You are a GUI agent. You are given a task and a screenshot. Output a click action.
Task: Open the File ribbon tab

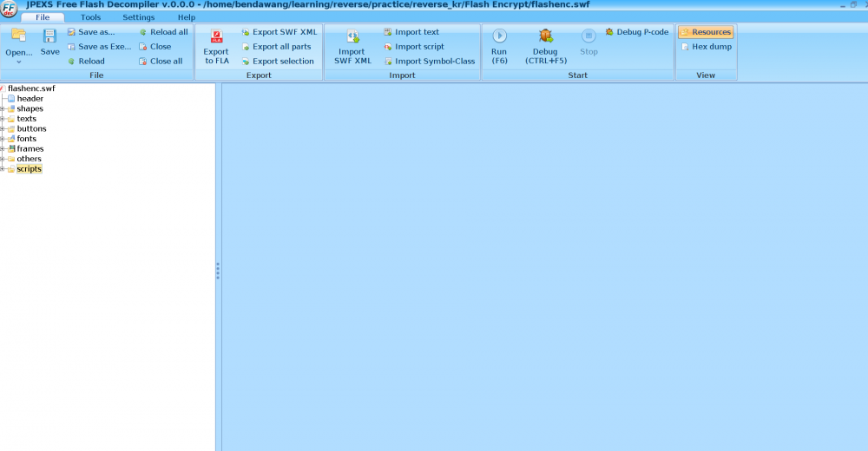tap(43, 17)
